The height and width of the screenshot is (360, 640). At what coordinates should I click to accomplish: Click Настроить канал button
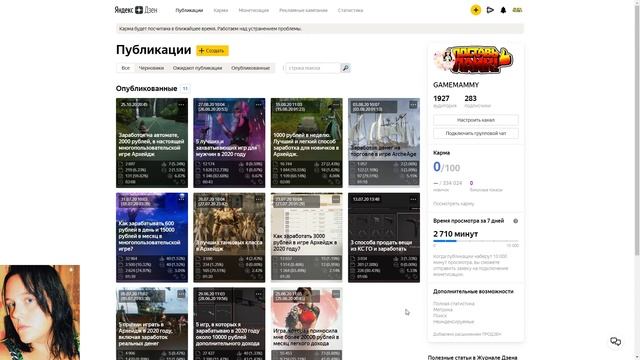click(476, 120)
